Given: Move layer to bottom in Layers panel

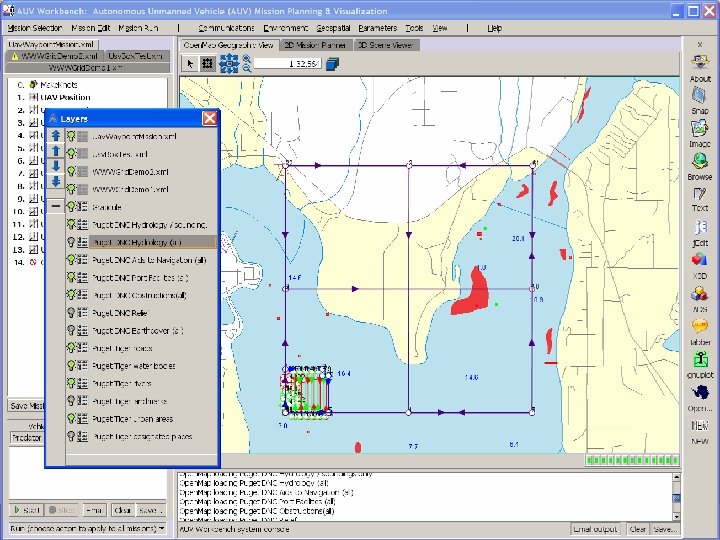Looking at the screenshot, I should (x=56, y=182).
